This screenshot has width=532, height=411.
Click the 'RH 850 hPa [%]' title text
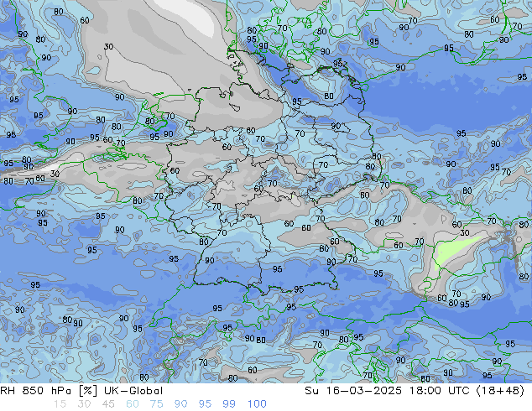point(49,391)
